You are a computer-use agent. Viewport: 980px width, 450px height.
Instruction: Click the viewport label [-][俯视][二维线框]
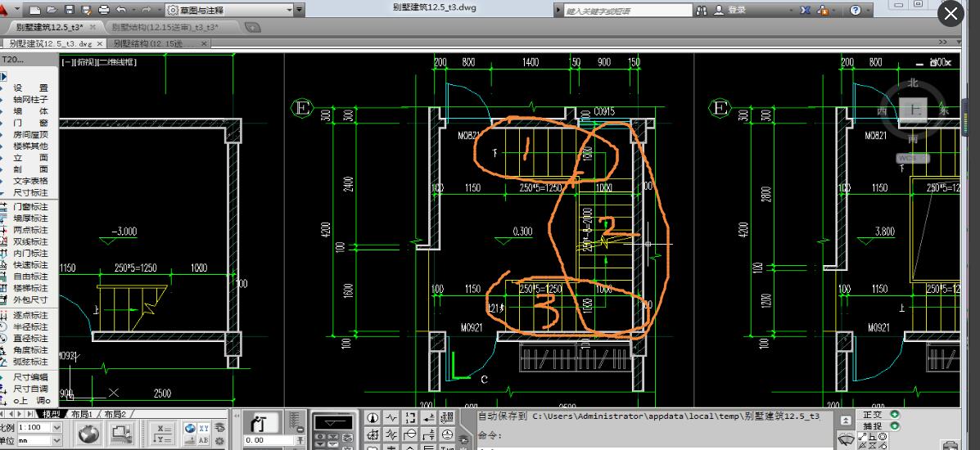99,62
